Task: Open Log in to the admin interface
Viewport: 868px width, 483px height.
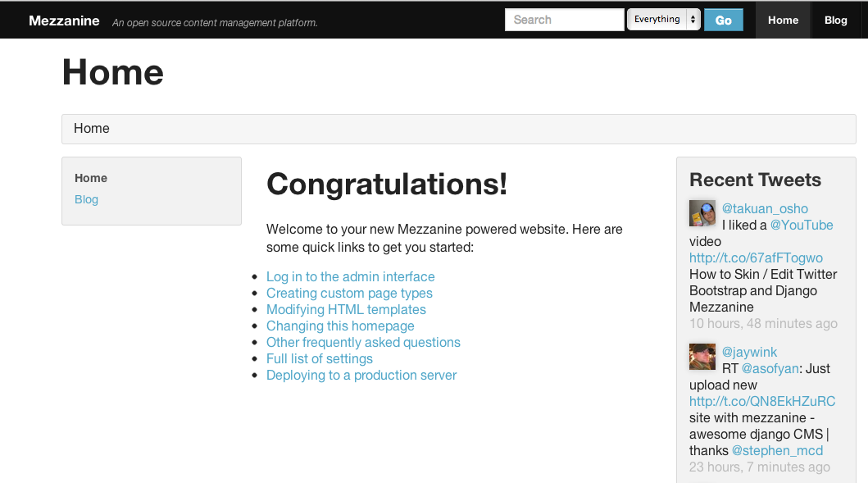Action: (x=350, y=277)
